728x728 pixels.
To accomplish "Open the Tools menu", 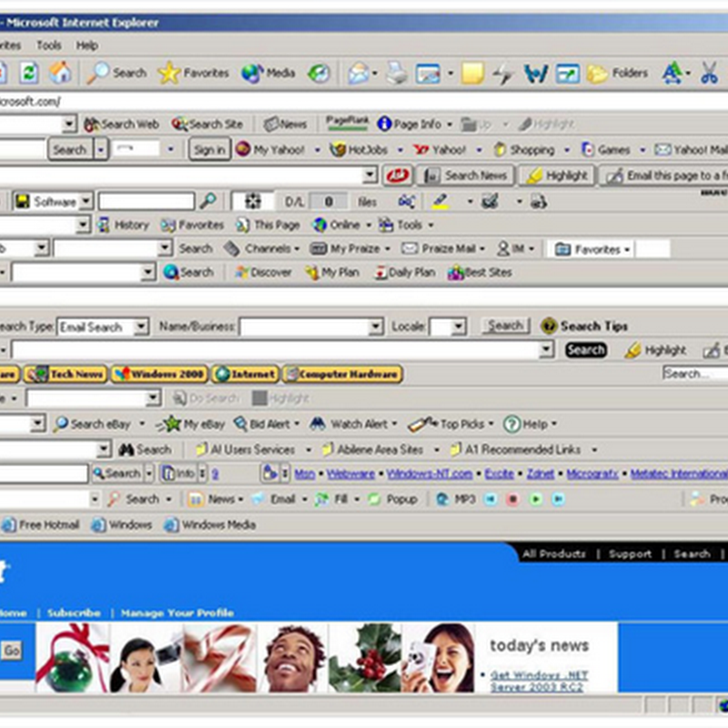I will tap(49, 45).
